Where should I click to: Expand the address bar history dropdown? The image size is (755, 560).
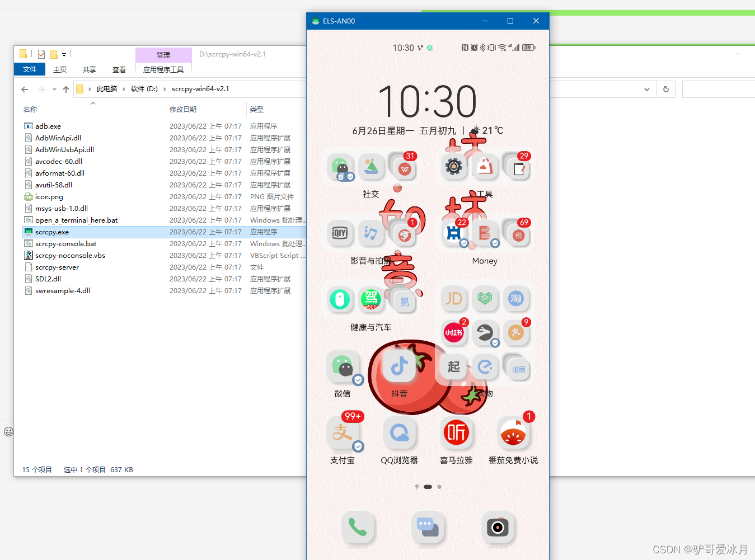[x=647, y=90]
